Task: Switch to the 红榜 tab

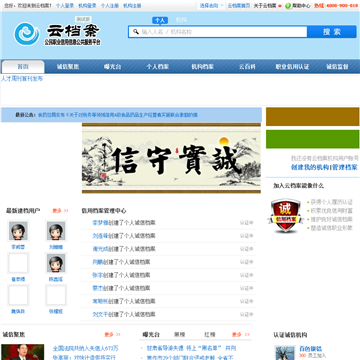Action: pos(210,334)
